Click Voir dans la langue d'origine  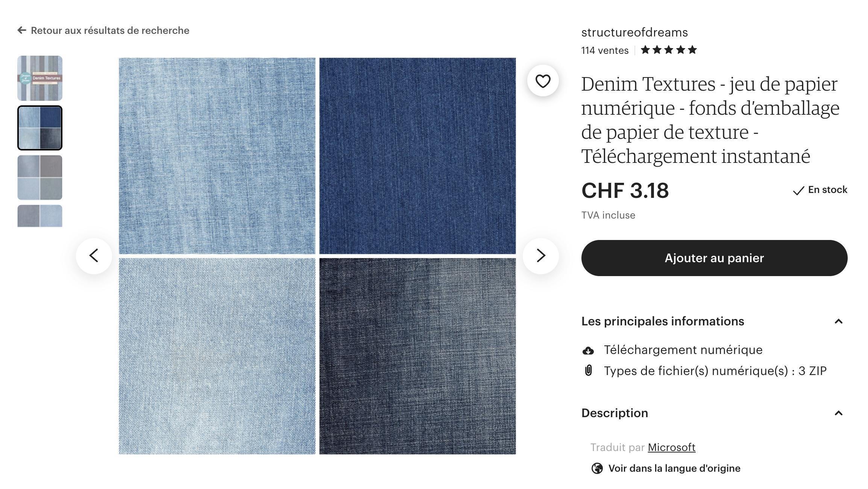click(674, 468)
